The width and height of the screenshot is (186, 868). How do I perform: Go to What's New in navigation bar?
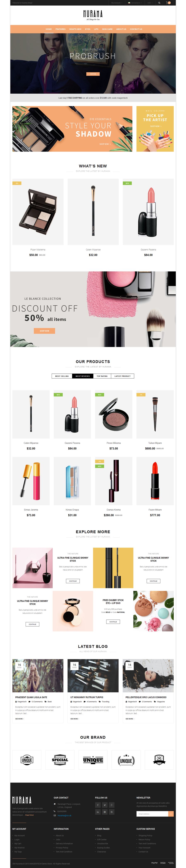tap(75, 29)
